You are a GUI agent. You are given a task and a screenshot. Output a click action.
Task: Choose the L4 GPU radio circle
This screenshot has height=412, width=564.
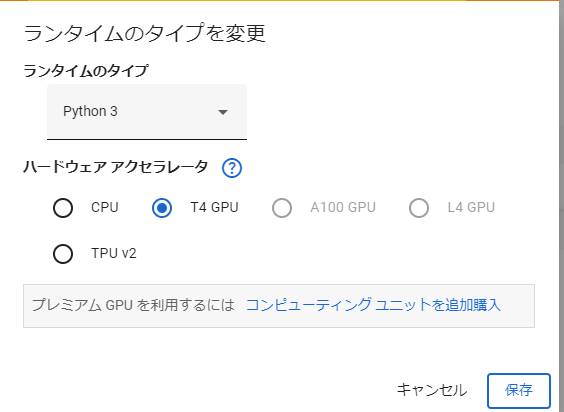coord(419,208)
